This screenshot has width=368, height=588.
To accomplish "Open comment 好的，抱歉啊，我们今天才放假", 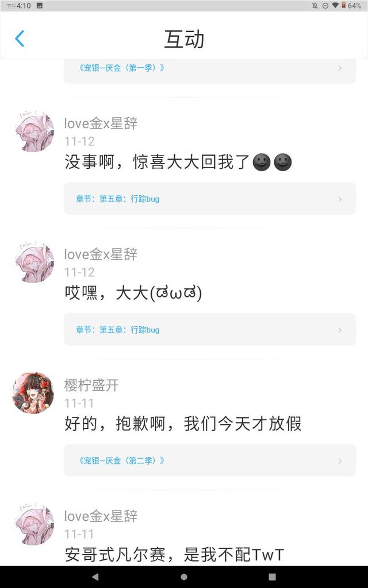I will point(183,424).
